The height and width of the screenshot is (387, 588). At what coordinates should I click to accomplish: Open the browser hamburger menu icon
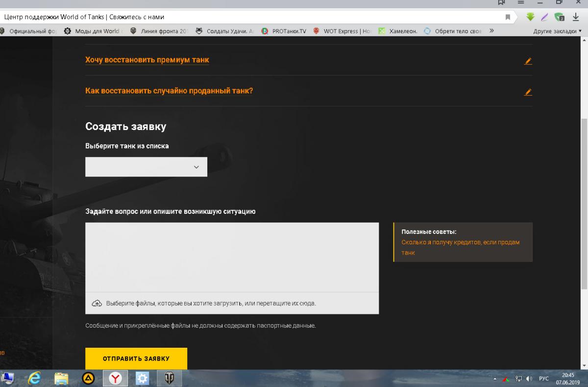(521, 2)
